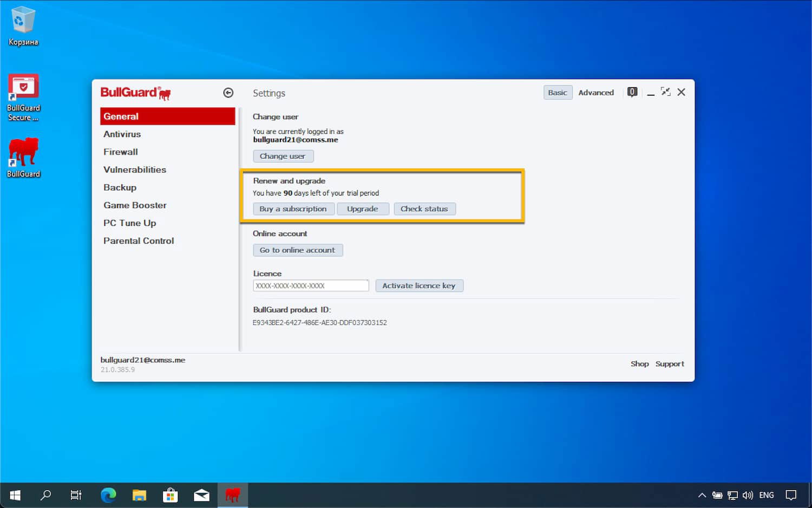Image resolution: width=812 pixels, height=508 pixels.
Task: Open the Action Center from the system tray
Action: pos(791,494)
